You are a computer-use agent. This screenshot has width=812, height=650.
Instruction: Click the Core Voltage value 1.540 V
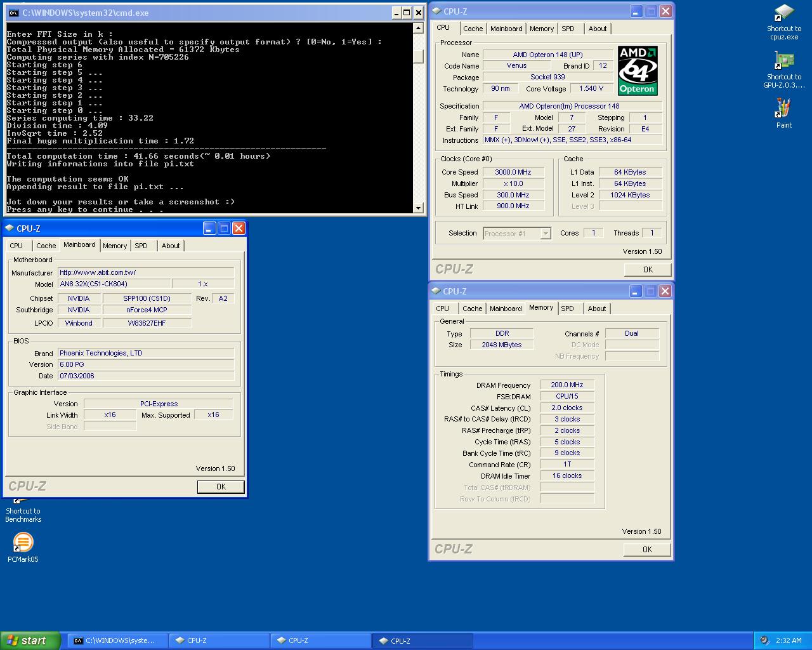tap(591, 88)
